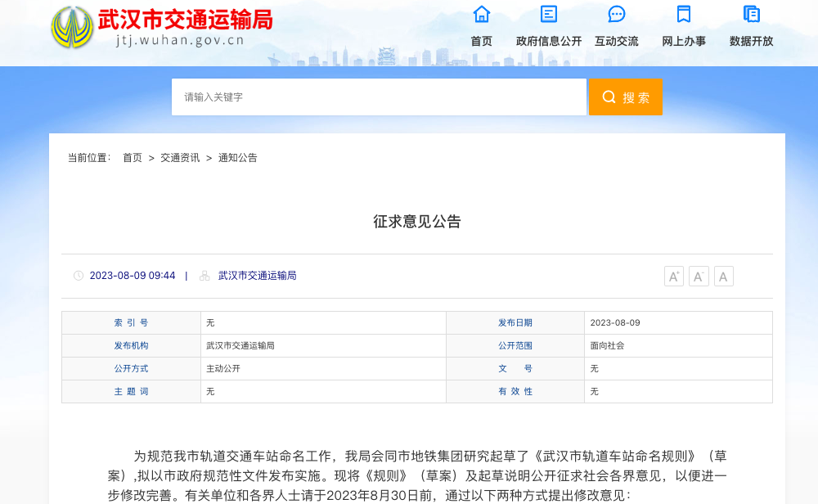Click the 搜索 search button
This screenshot has height=504, width=818.
click(x=626, y=96)
